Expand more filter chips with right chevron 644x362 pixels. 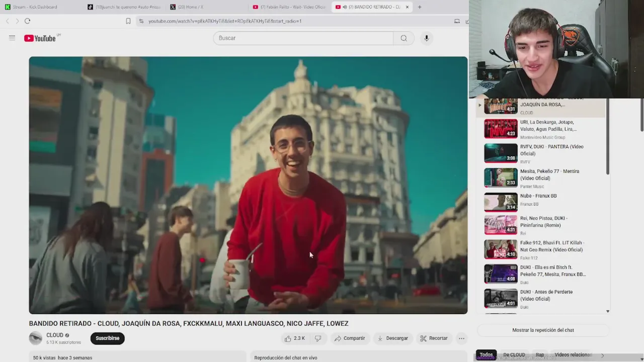coord(602,355)
